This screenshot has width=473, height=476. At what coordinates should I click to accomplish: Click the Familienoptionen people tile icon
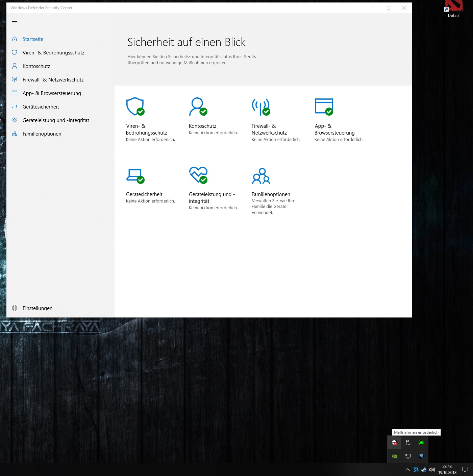261,176
